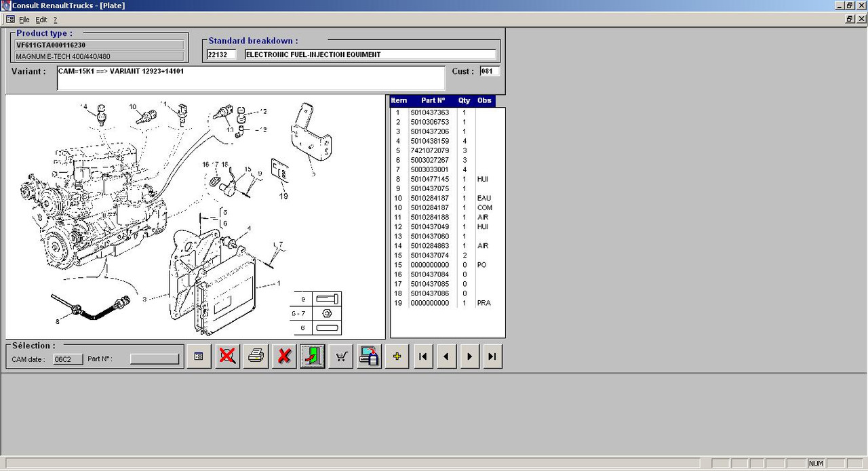Click the breakdown code field 22132
The height and width of the screenshot is (471, 868).
(x=221, y=54)
